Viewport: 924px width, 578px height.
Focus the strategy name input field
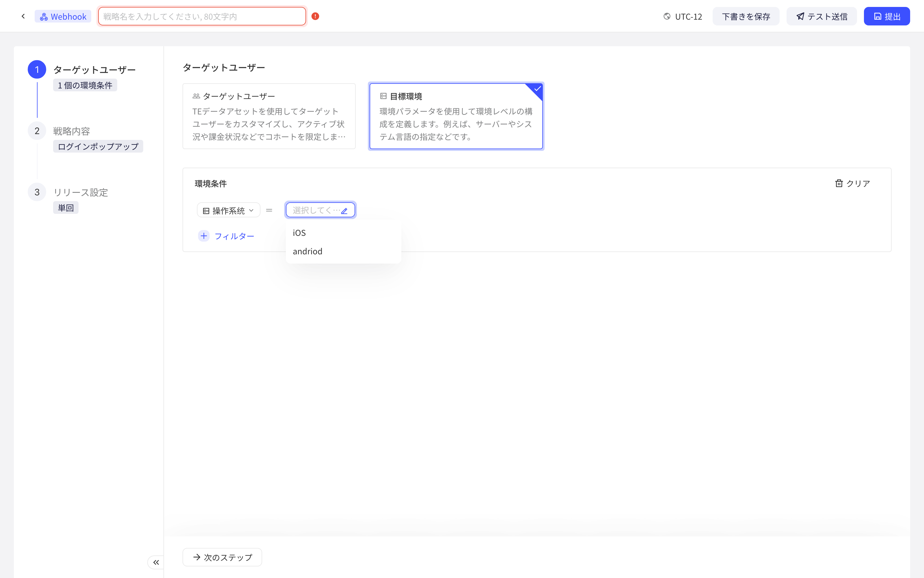[202, 16]
